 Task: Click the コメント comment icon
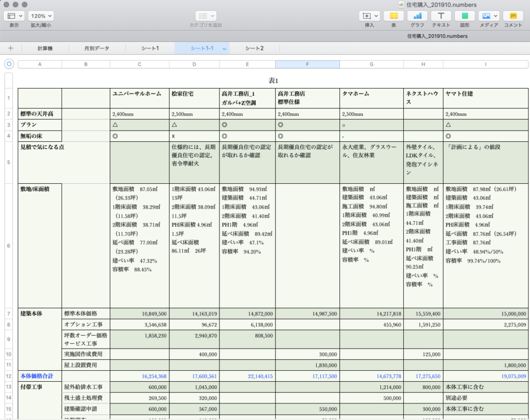[x=513, y=16]
